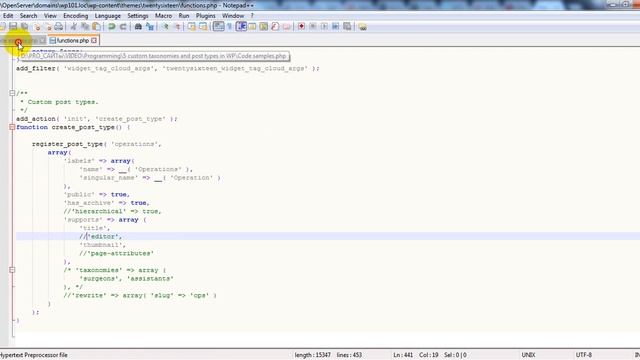Open Find using the binoculars icon
The height and width of the screenshot is (360, 640).
coord(138,27)
